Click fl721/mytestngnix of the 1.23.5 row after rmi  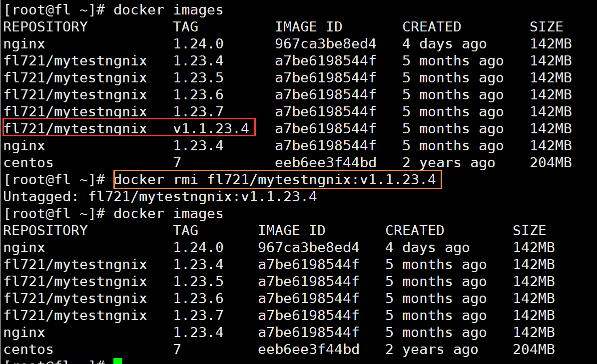coord(75,282)
